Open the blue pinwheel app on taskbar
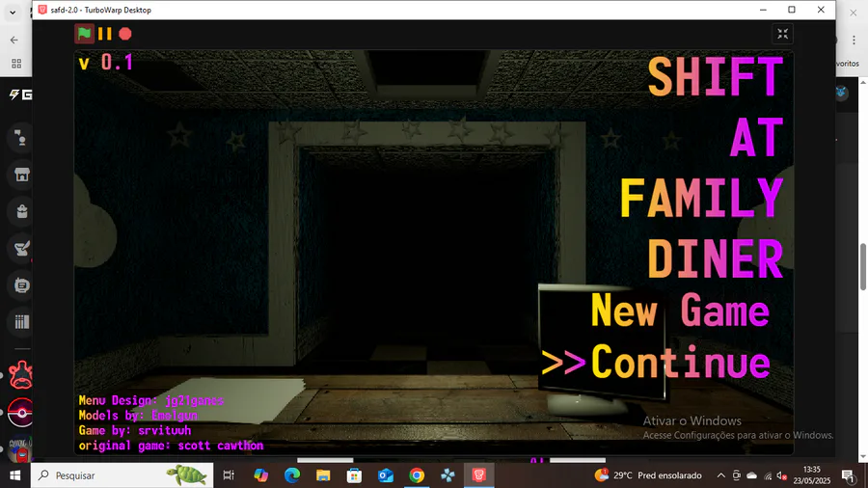Screen dimensions: 868x488 448,475
